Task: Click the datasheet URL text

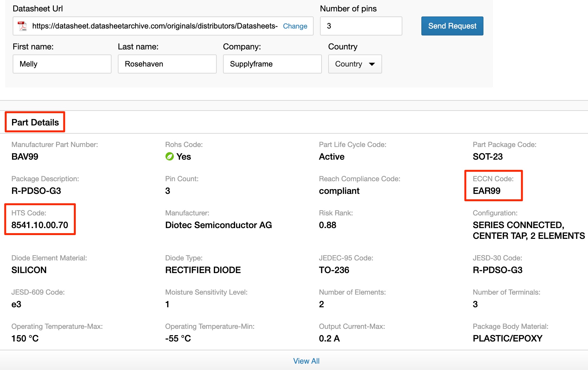Action: pyautogui.click(x=155, y=26)
